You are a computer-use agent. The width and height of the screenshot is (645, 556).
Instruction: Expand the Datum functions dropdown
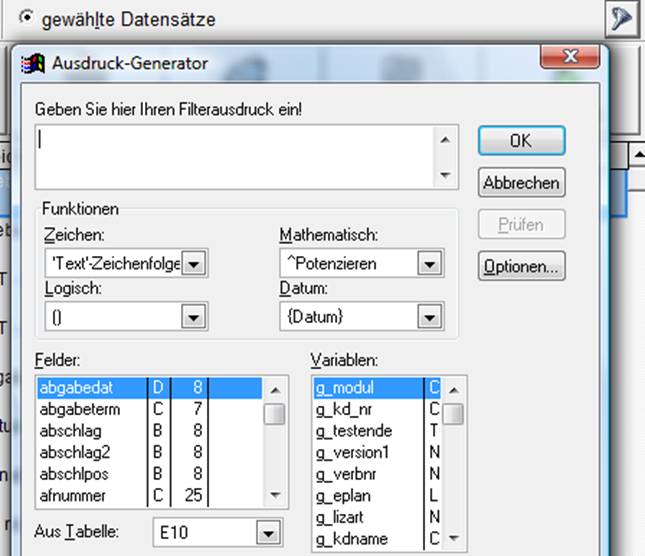pos(428,318)
